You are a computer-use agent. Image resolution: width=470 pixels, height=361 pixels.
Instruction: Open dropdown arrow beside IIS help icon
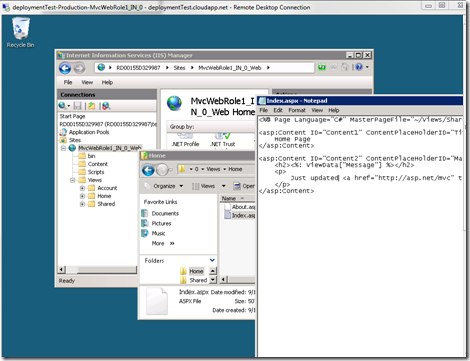[x=367, y=67]
